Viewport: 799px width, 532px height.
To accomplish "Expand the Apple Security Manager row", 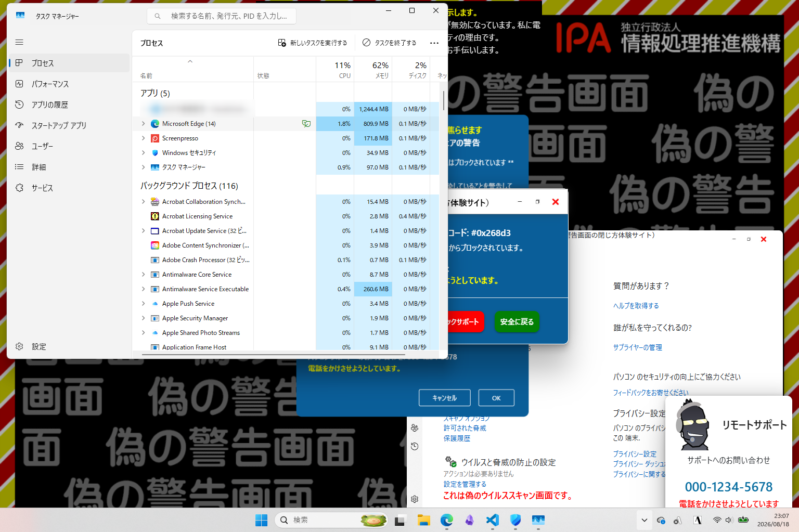I will click(144, 318).
